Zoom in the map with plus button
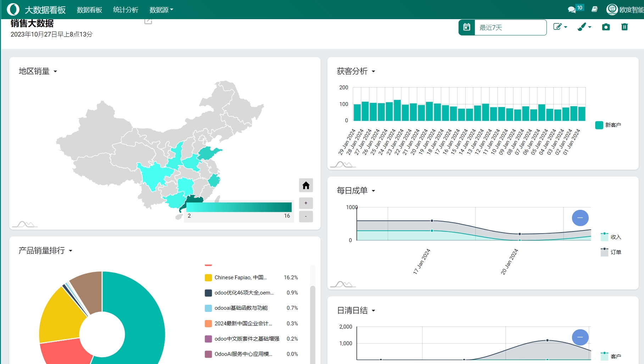The image size is (644, 364). point(306,203)
